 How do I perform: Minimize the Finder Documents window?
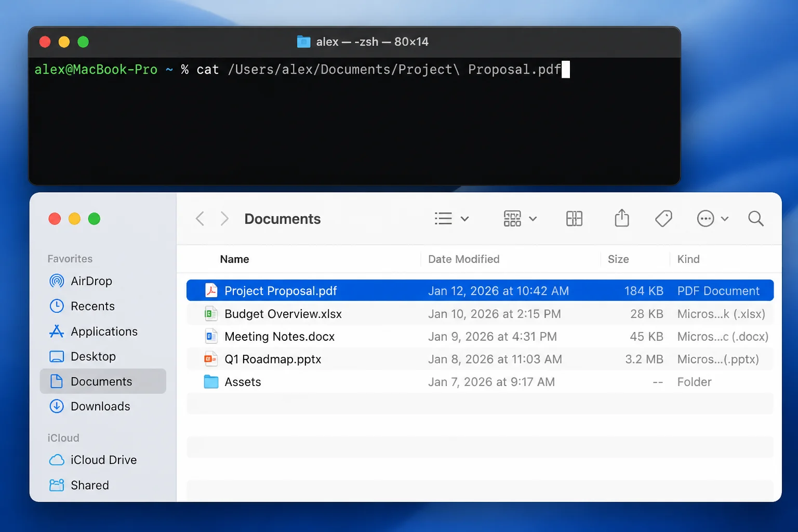[x=74, y=219]
